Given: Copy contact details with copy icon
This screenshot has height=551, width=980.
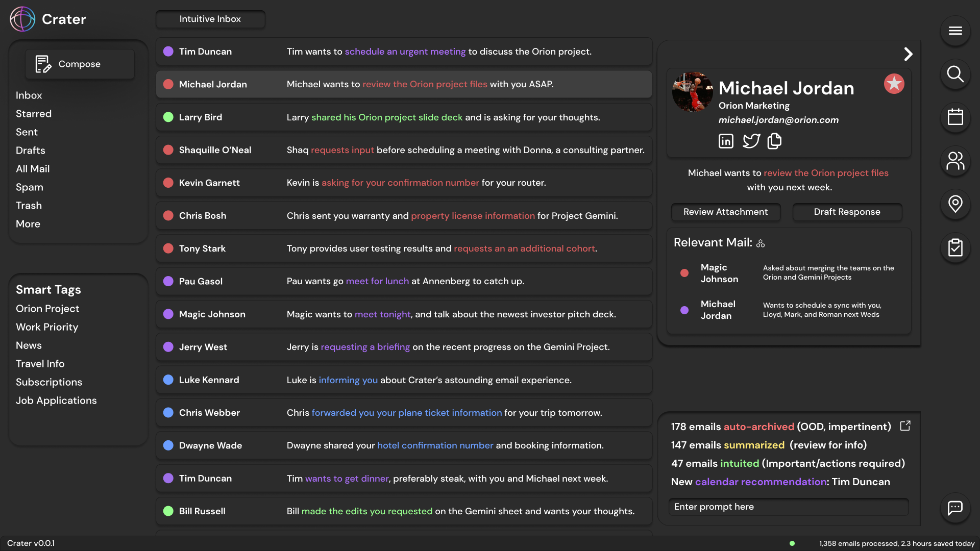Looking at the screenshot, I should (x=774, y=141).
